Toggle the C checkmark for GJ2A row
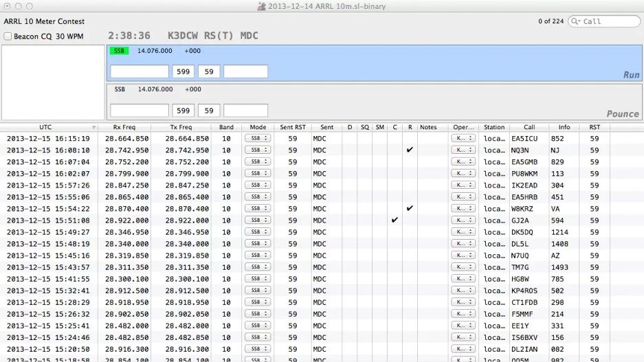 pos(395,220)
